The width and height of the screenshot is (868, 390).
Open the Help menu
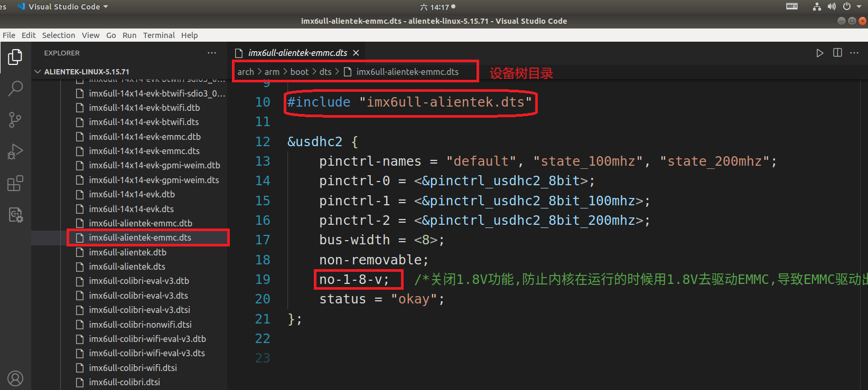[189, 35]
